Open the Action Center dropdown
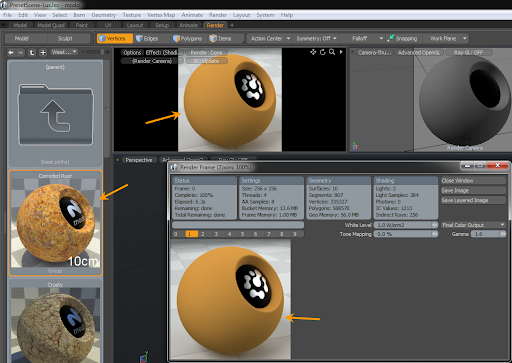This screenshot has width=512, height=363. click(269, 38)
